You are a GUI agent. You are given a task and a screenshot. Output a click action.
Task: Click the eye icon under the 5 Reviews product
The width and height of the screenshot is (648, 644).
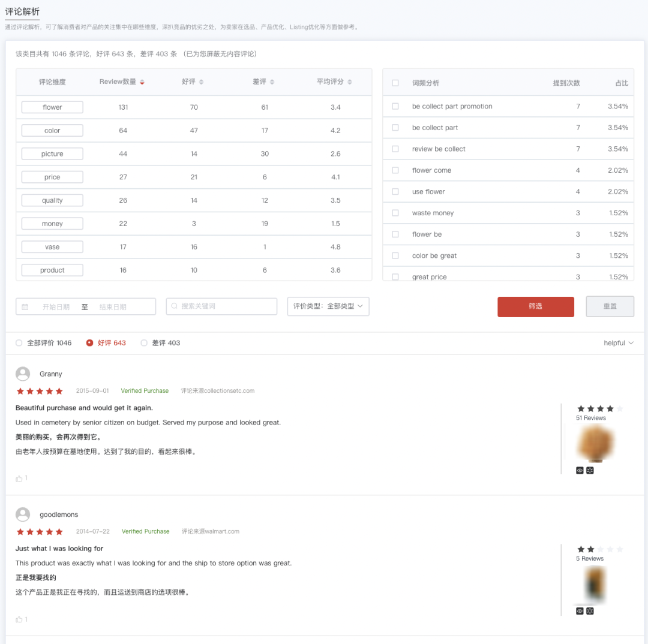(x=580, y=611)
